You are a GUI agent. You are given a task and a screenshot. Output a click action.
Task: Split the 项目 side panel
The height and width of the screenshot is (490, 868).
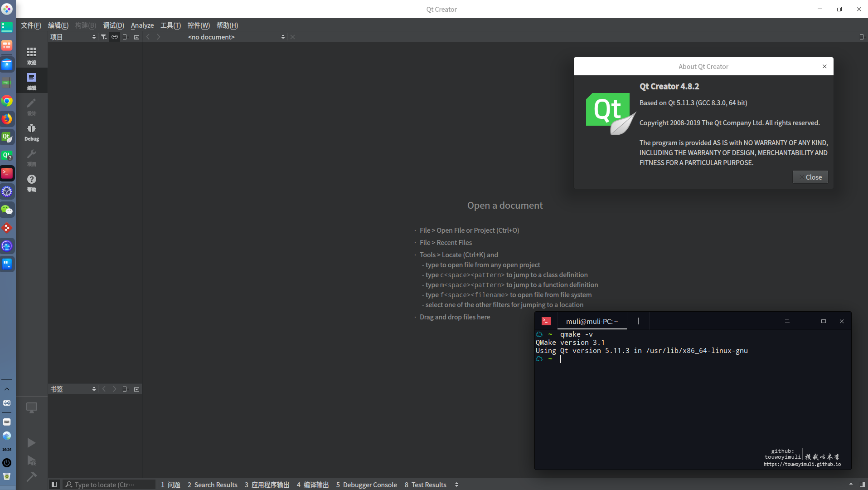point(126,37)
